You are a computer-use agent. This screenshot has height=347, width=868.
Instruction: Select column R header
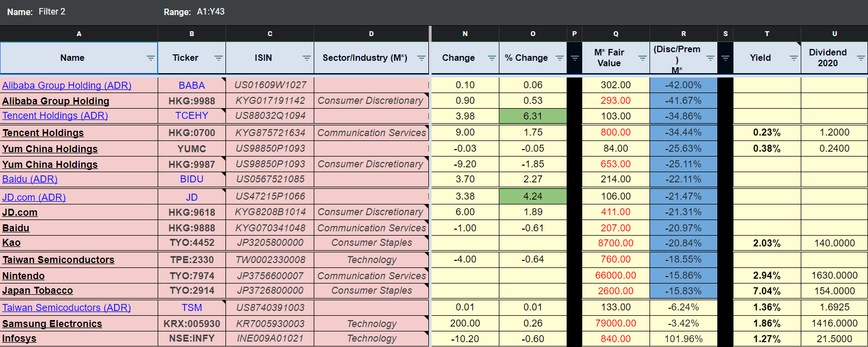[x=684, y=34]
